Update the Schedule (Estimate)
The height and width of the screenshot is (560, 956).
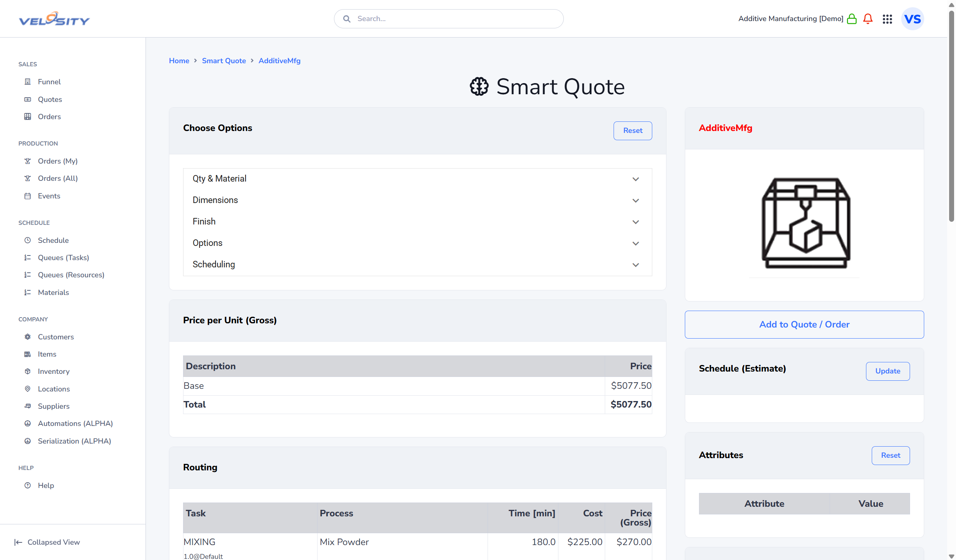pyautogui.click(x=888, y=371)
